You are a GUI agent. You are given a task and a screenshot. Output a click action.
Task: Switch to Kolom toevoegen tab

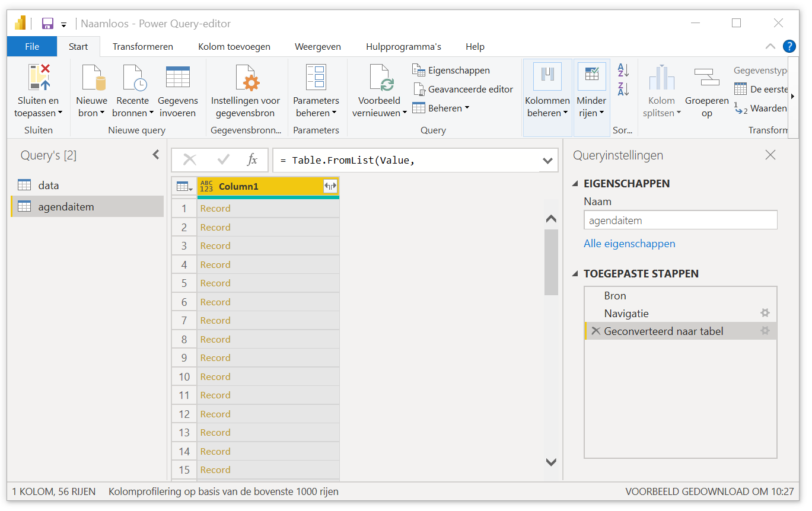234,46
